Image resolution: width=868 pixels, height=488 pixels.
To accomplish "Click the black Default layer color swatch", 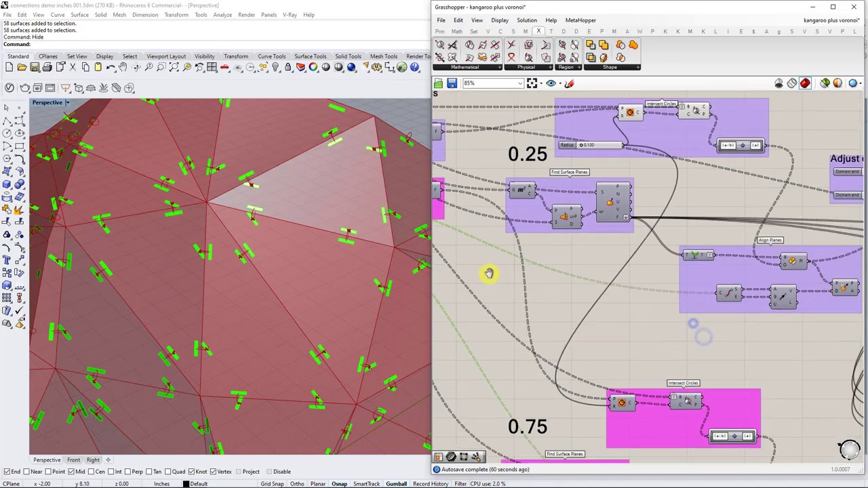I will 186,484.
